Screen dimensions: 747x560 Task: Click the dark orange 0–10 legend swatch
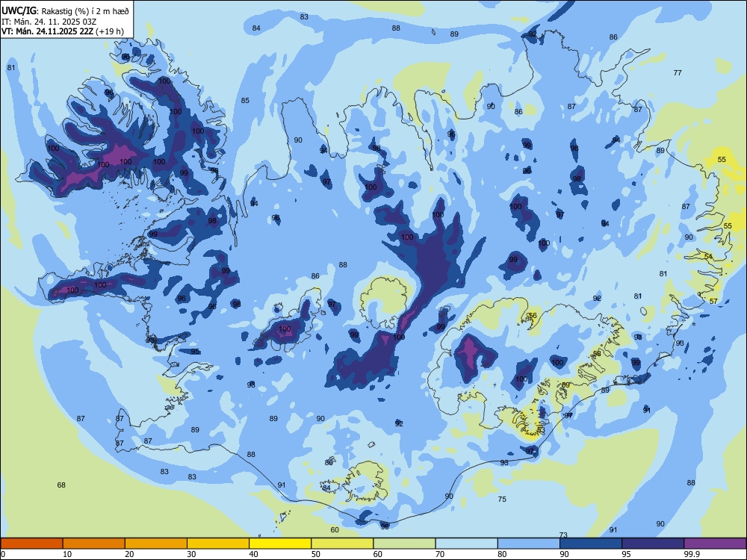coord(31,544)
